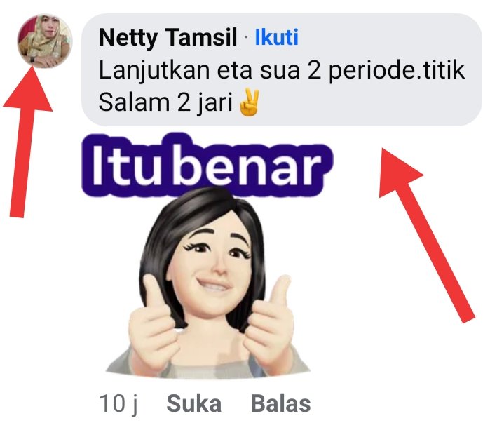Viewport: 504px width, 430px height.
Task: Click the victory hand emoji in the comment
Action: click(x=249, y=103)
